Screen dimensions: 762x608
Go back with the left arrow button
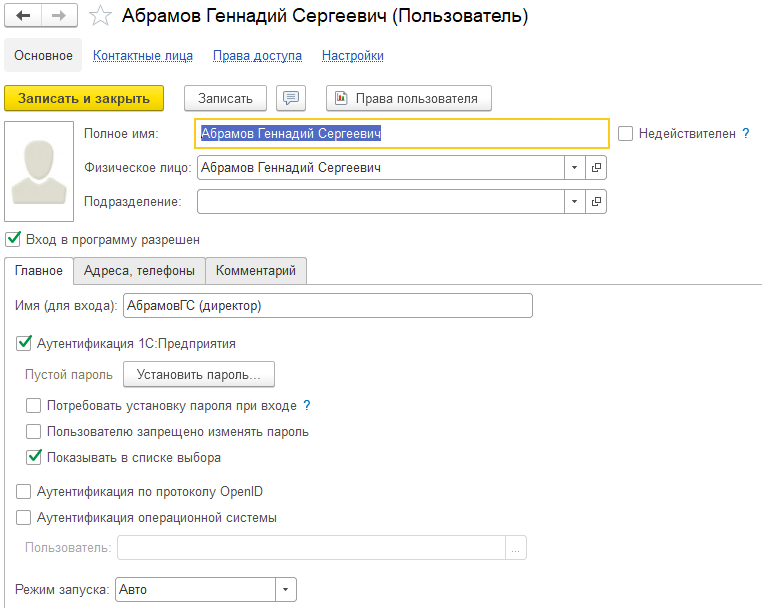click(23, 16)
